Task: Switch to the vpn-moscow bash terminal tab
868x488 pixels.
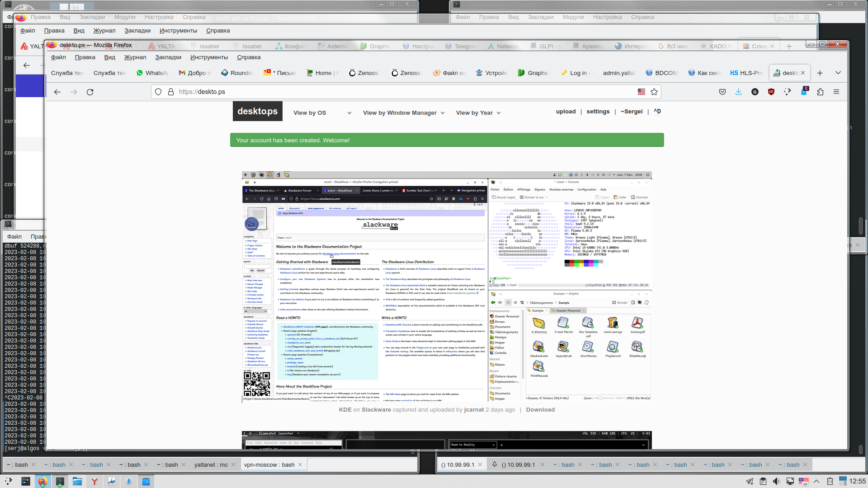Action: coord(269,465)
